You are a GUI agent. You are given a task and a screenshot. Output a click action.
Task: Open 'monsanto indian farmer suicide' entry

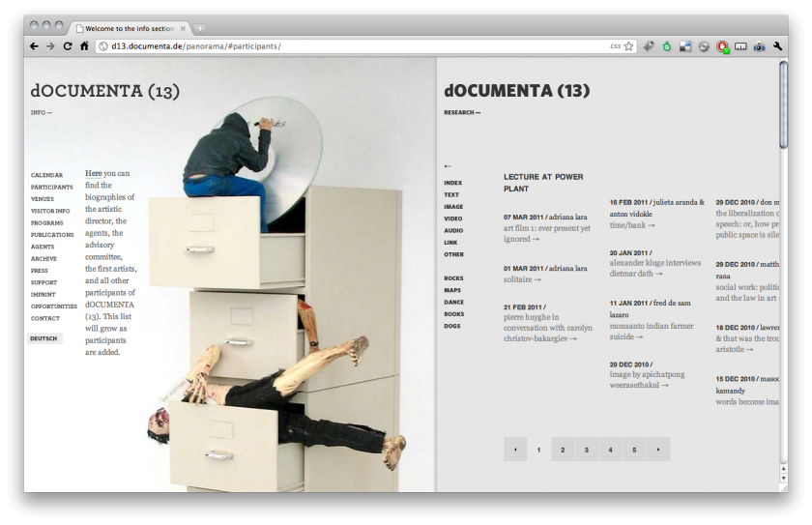point(652,332)
